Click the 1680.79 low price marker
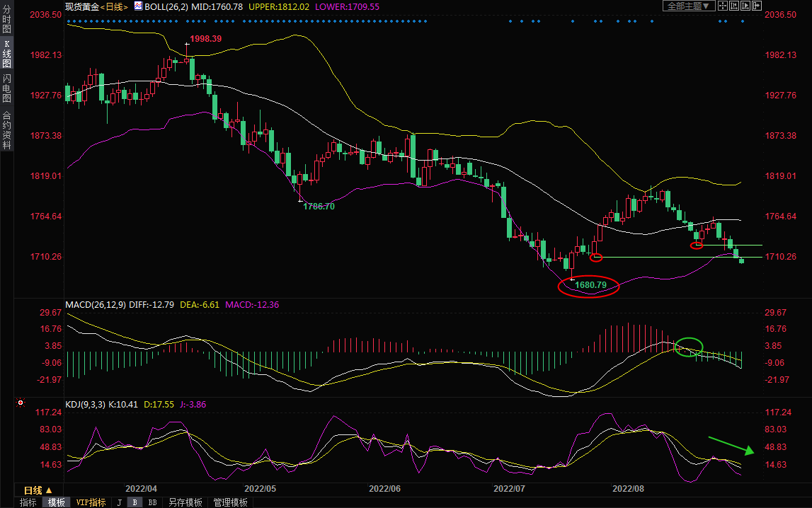The image size is (812, 508). 590,286
